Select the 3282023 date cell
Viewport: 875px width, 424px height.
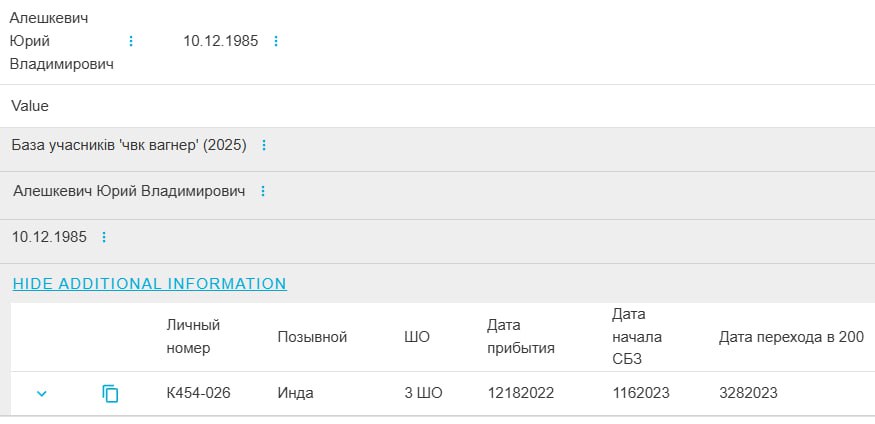click(748, 393)
